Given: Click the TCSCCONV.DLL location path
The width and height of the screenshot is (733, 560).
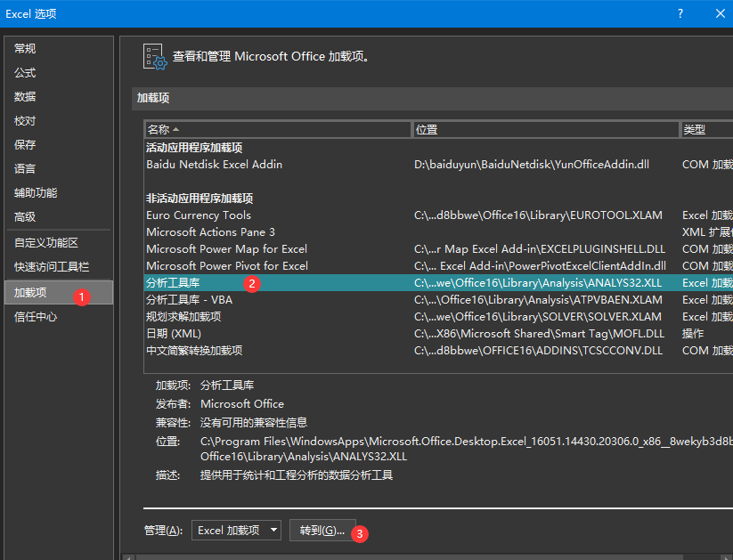Looking at the screenshot, I should click(x=538, y=351).
